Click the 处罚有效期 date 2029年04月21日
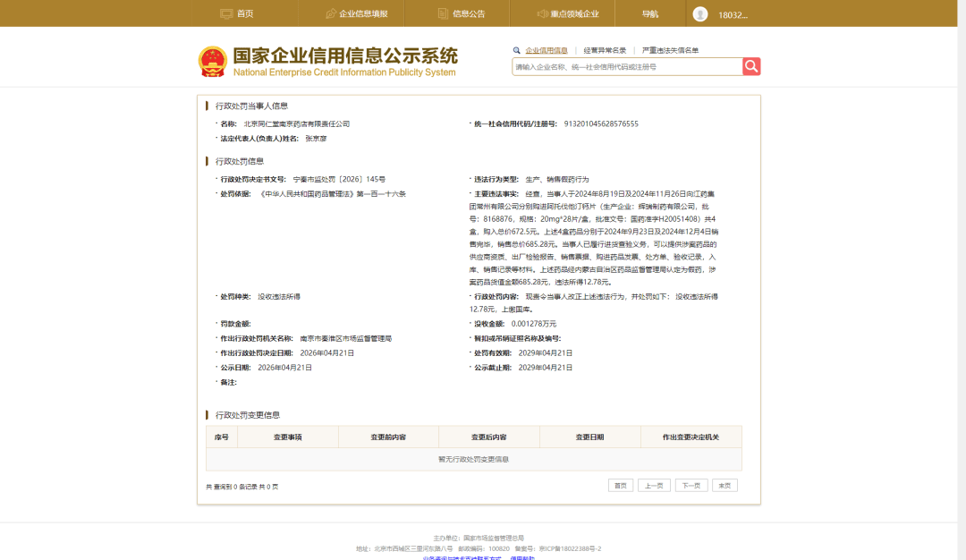The image size is (966, 560). click(546, 353)
